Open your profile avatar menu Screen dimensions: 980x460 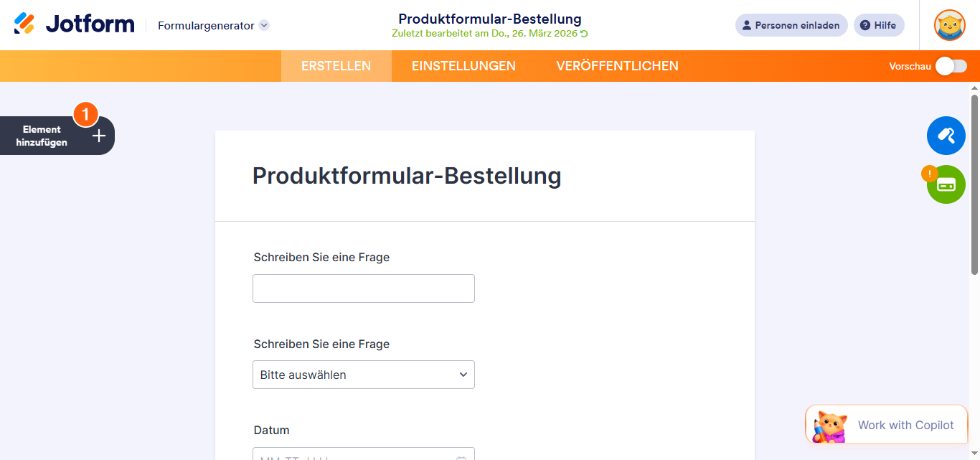click(x=949, y=25)
